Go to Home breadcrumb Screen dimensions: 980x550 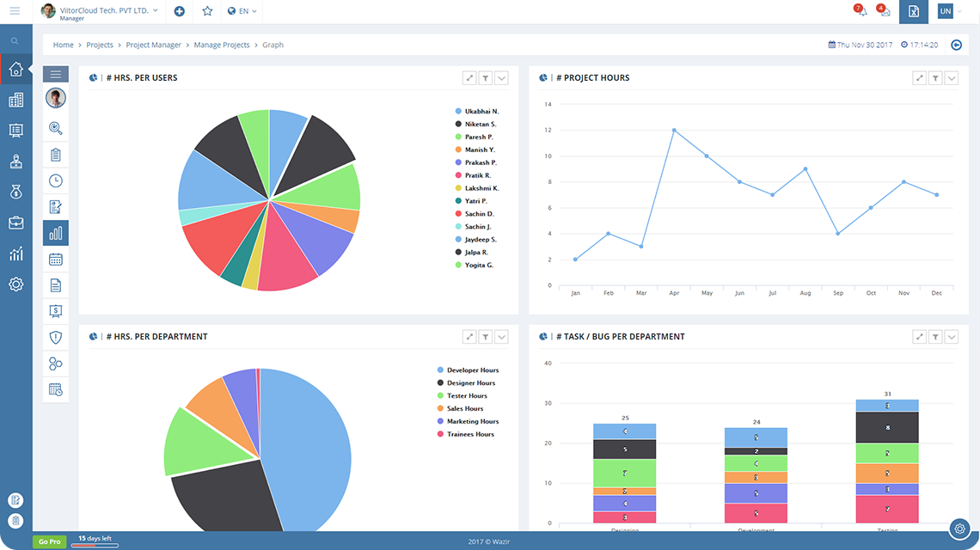[x=63, y=45]
